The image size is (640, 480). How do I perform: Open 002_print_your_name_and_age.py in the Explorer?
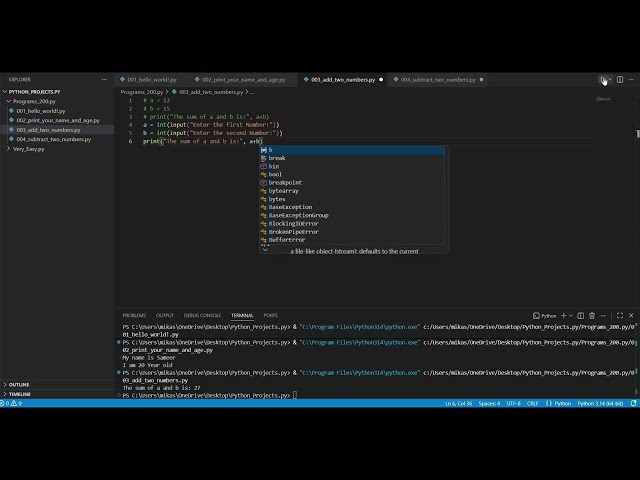tap(58, 120)
